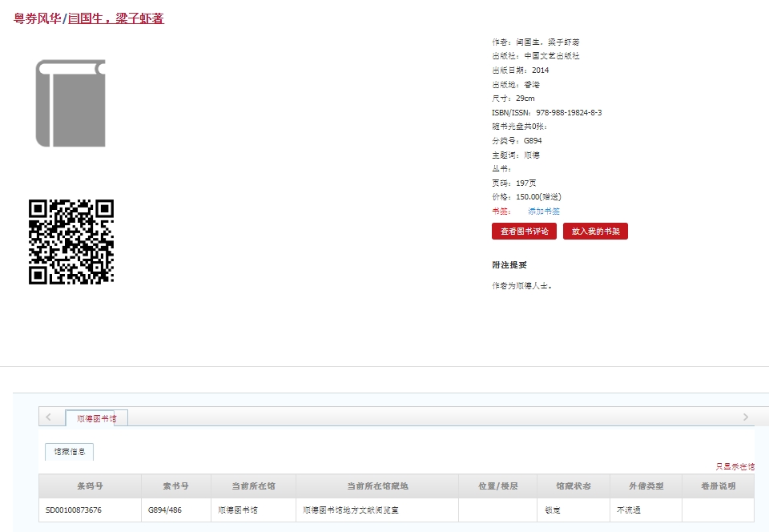The height and width of the screenshot is (532, 769).
Task: Click the QR code image
Action: 71,241
